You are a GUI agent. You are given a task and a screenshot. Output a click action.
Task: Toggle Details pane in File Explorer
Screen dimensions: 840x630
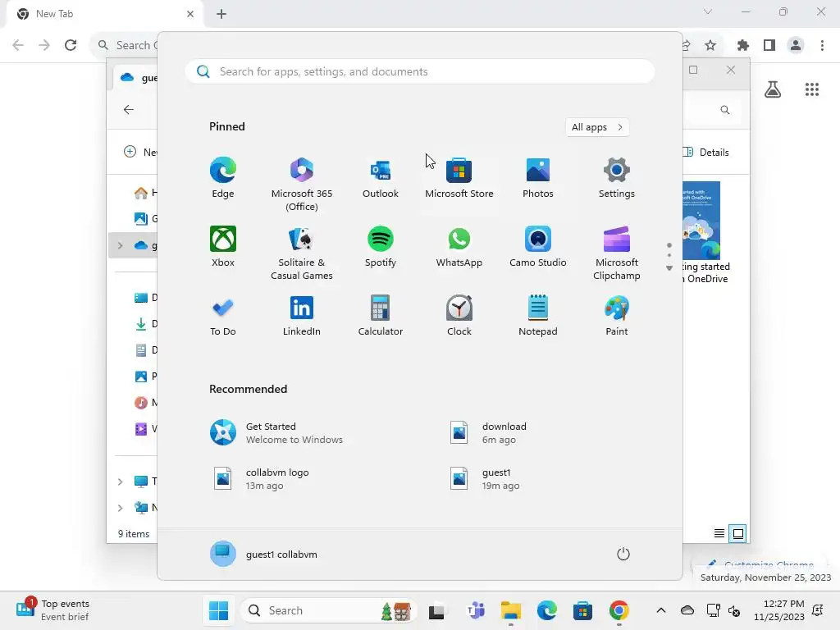706,152
